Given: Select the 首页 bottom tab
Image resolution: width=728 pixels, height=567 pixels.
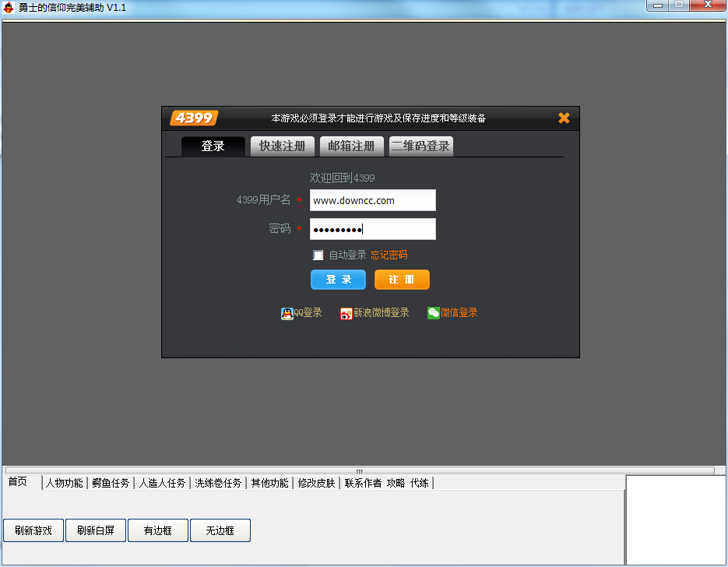Looking at the screenshot, I should click(x=18, y=481).
